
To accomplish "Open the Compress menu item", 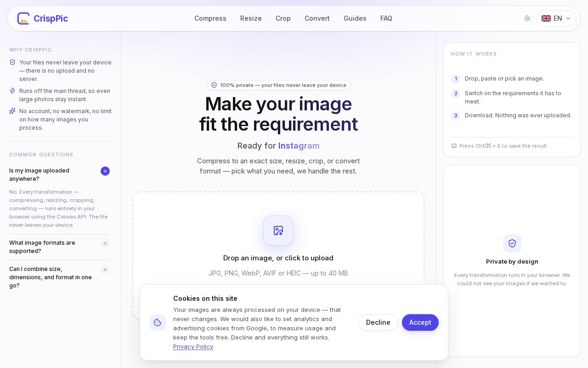I will (x=210, y=18).
